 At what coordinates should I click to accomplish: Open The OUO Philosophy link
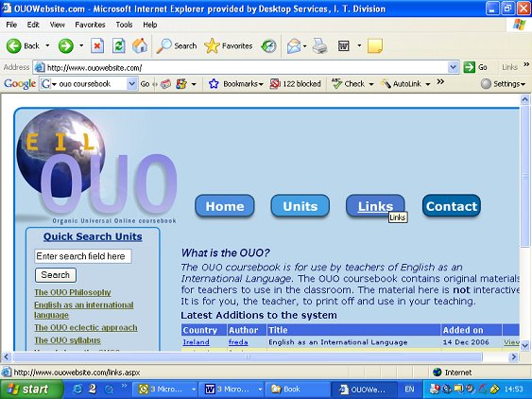click(x=73, y=292)
